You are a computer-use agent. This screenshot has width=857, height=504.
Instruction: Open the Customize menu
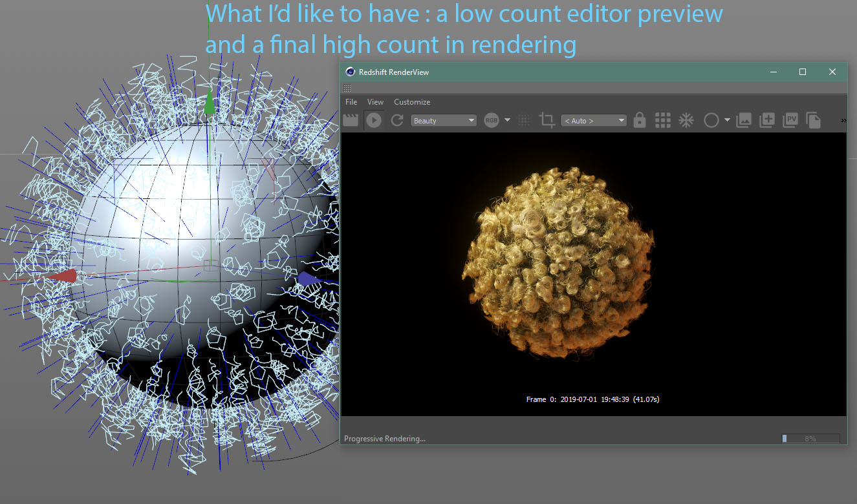[412, 102]
